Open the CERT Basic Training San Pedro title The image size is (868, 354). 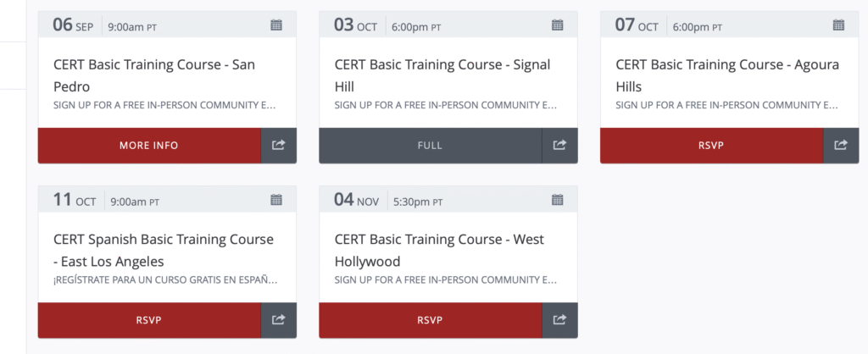154,75
